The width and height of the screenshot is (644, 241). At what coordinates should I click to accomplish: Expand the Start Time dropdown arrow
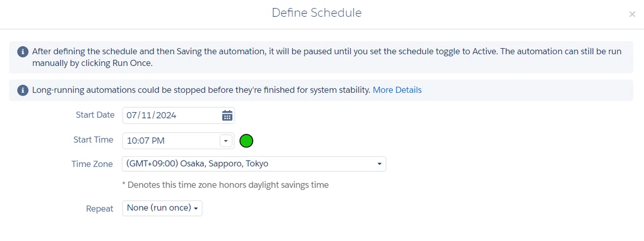[x=226, y=141]
